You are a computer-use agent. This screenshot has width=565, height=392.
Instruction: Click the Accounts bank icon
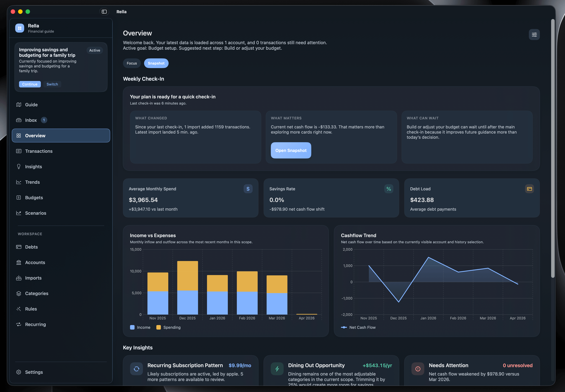coord(19,262)
